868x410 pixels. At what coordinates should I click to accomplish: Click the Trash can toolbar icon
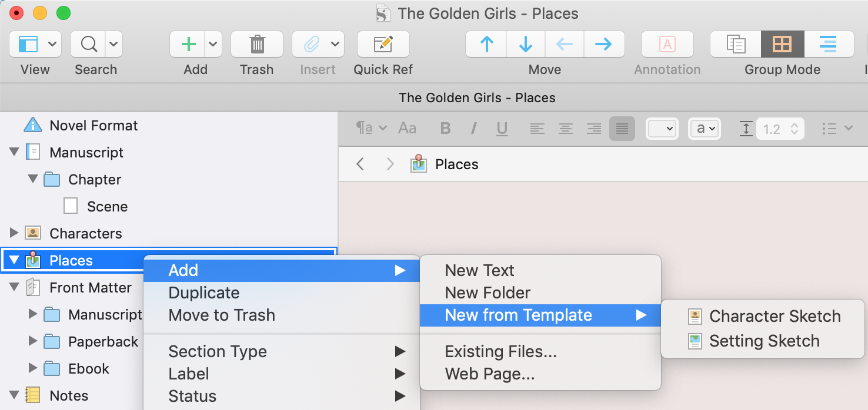[x=257, y=44]
